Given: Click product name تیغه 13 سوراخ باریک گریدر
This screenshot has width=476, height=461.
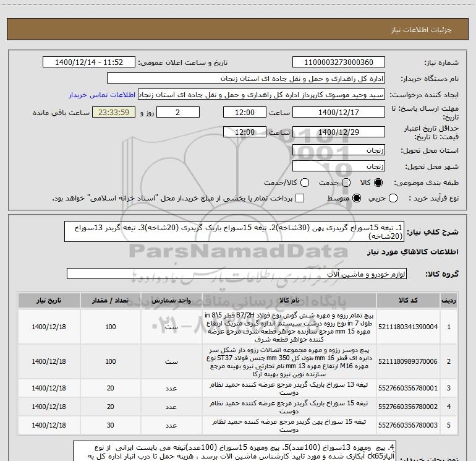Looking at the screenshot, I should click(289, 389).
